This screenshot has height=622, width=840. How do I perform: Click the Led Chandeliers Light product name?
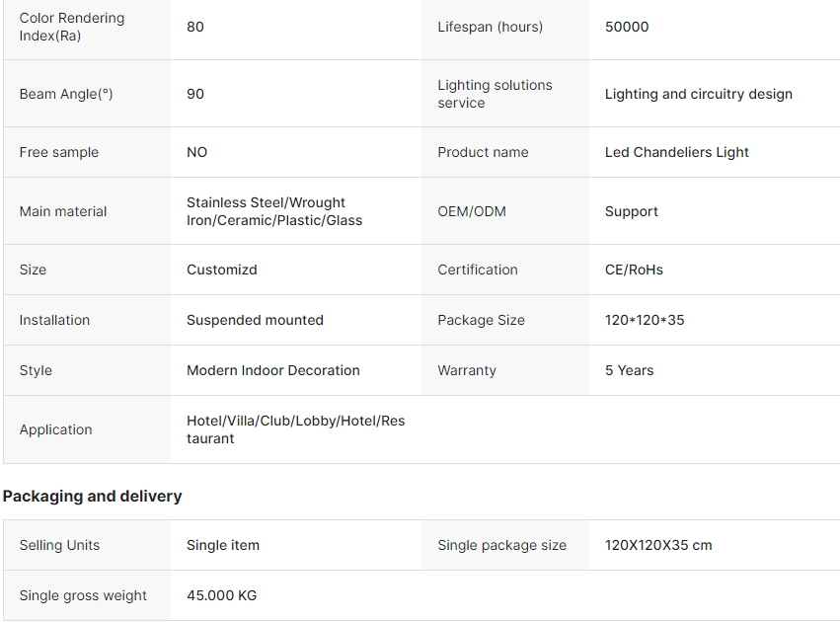pyautogui.click(x=676, y=152)
